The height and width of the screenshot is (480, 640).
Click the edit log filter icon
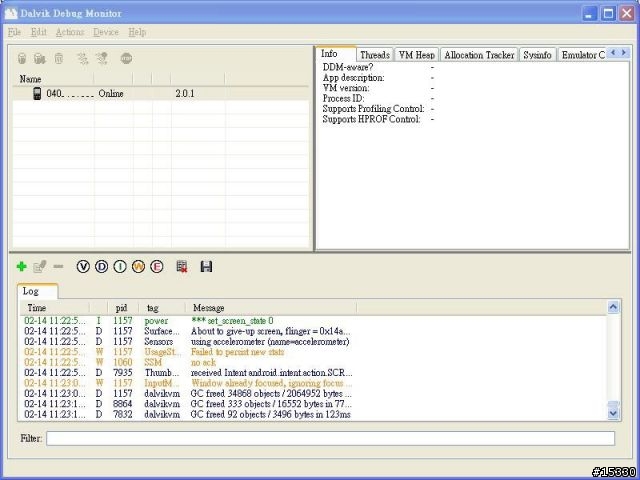(x=40, y=267)
